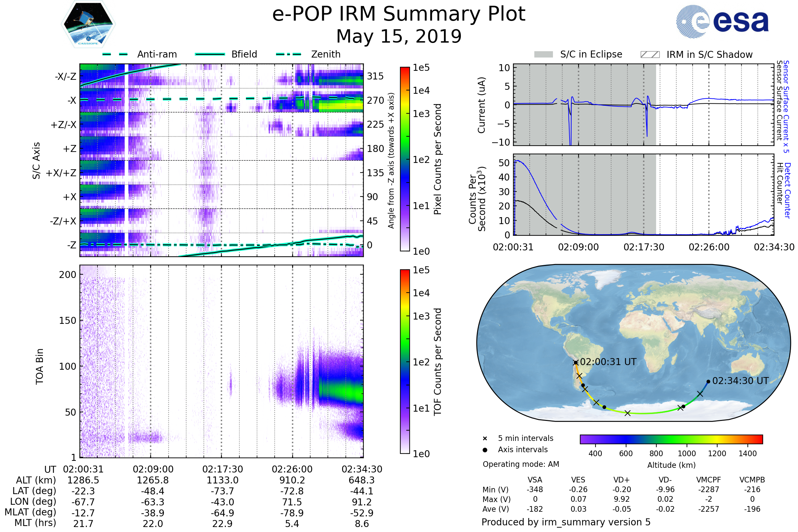
Task: Click the 5 min intervals x marker
Action: click(x=485, y=438)
